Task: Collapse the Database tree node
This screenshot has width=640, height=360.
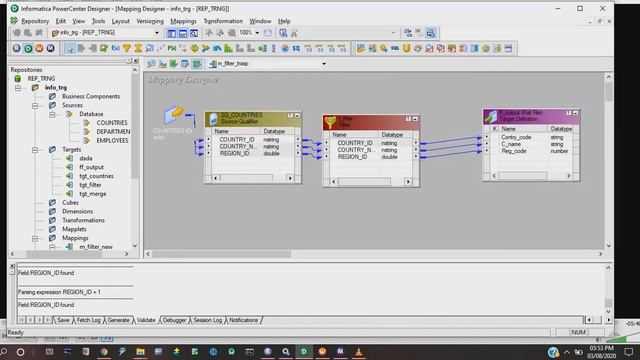Action: click(x=52, y=115)
